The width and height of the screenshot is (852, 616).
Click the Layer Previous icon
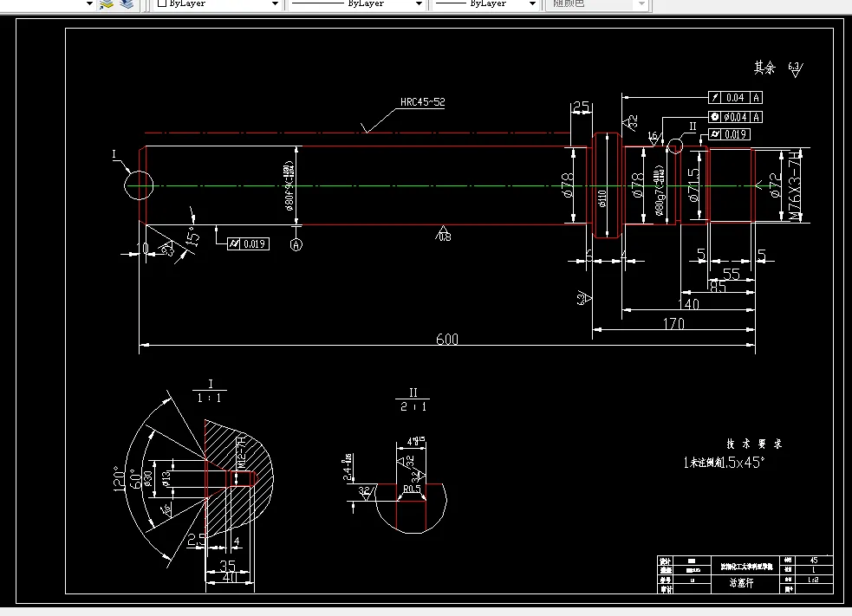point(127,4)
